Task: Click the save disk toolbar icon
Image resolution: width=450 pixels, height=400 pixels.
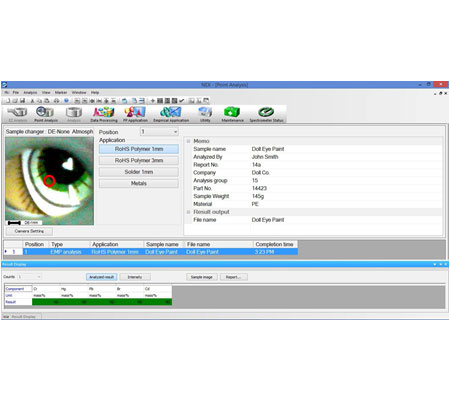Action: point(22,100)
